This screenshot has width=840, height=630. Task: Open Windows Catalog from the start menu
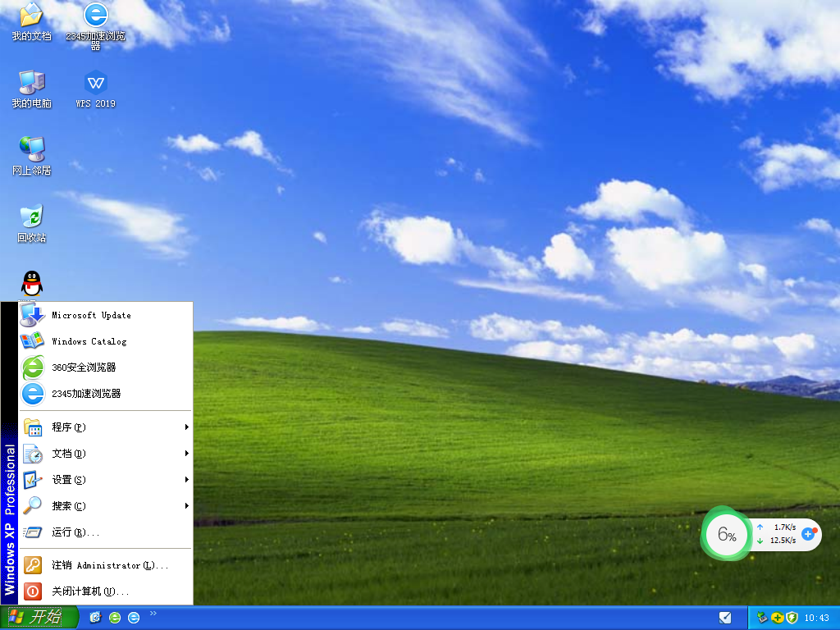[106, 341]
